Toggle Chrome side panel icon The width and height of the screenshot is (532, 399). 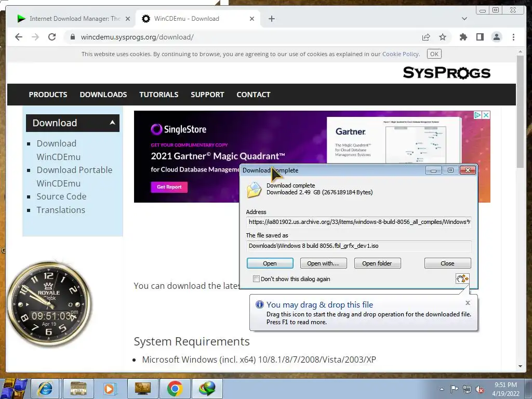tap(480, 37)
